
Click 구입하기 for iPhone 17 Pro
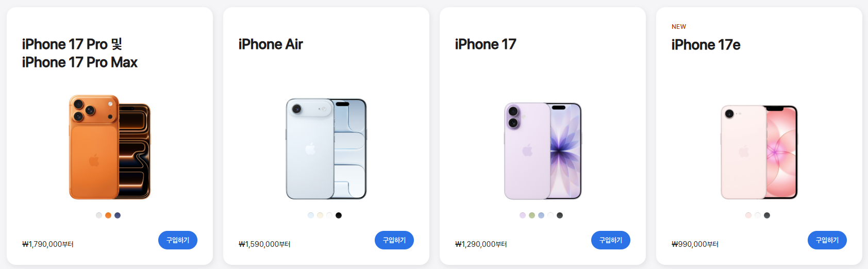coord(178,240)
